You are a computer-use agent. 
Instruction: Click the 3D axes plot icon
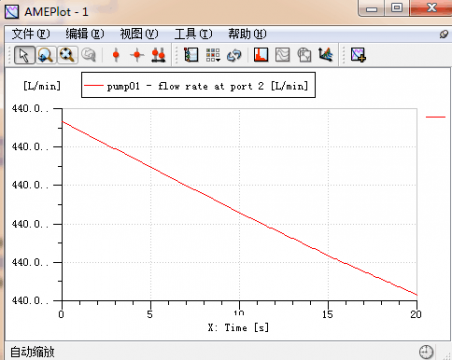click(326, 55)
